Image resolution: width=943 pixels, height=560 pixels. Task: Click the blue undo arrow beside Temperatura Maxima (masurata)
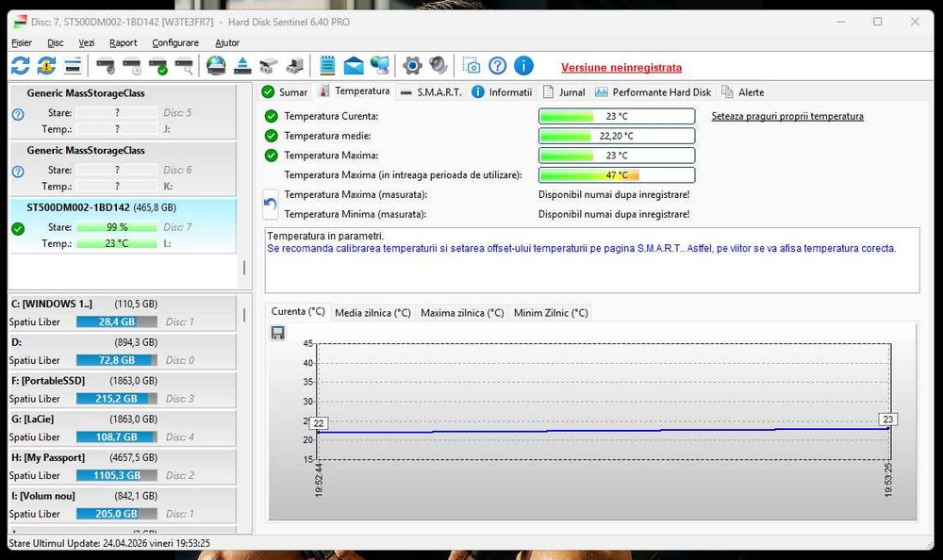coord(271,204)
